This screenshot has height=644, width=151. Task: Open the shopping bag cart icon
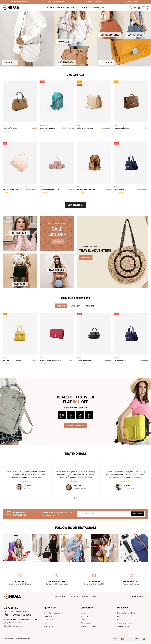[148, 8]
